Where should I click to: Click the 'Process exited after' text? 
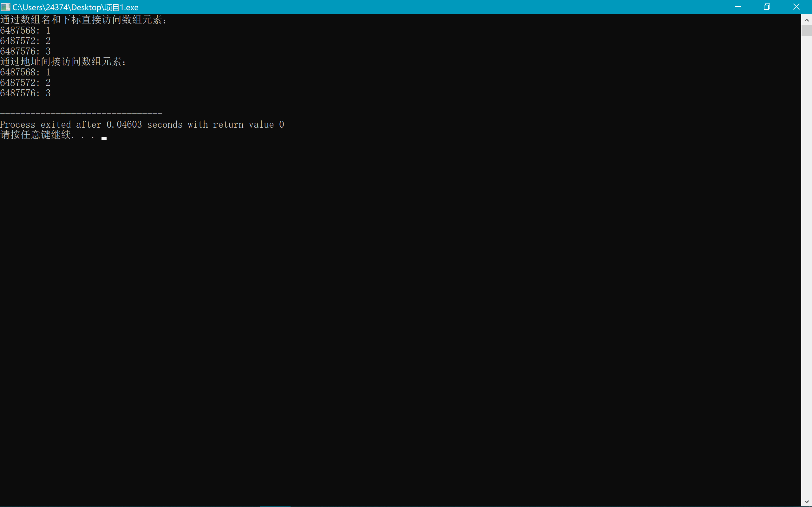click(50, 125)
